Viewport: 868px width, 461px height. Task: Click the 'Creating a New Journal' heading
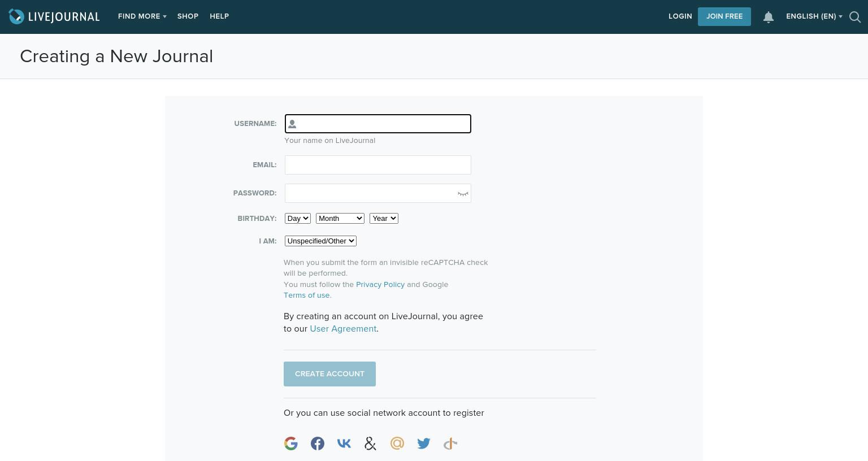coord(116,56)
